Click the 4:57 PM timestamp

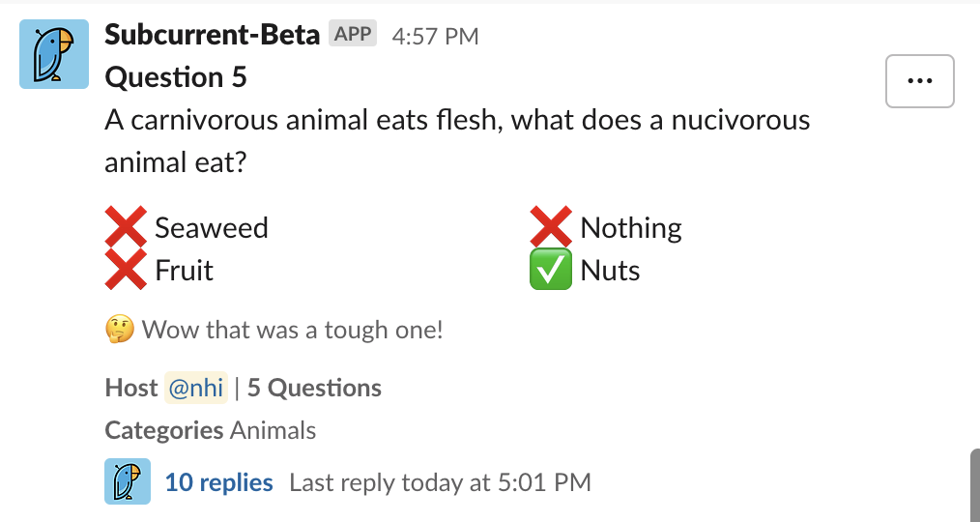(x=435, y=37)
